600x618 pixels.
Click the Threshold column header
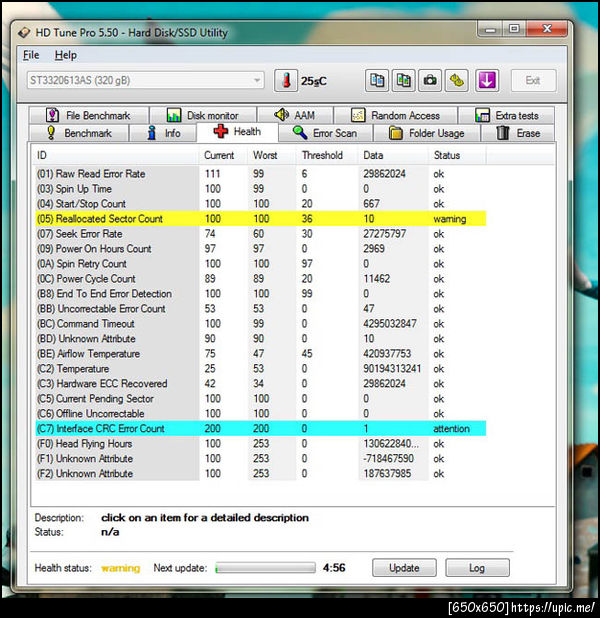tap(326, 155)
